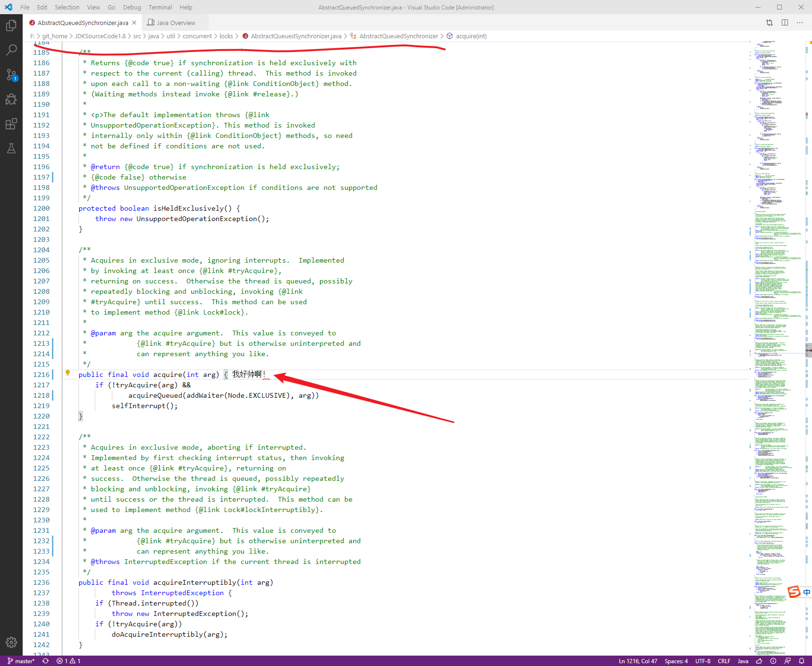Open the Debug menu
The image size is (812, 666).
pyautogui.click(x=132, y=7)
